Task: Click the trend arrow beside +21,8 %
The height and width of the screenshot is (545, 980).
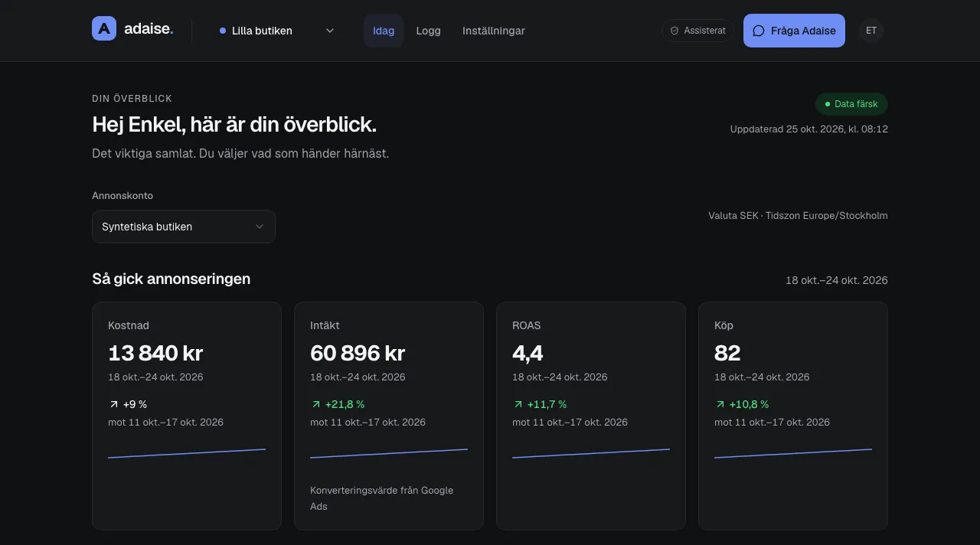Action: point(316,404)
